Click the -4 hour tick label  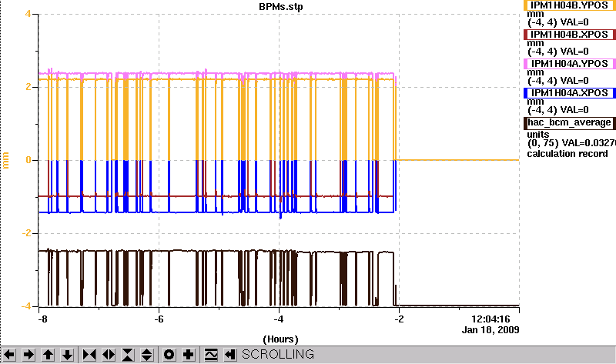coord(279,319)
